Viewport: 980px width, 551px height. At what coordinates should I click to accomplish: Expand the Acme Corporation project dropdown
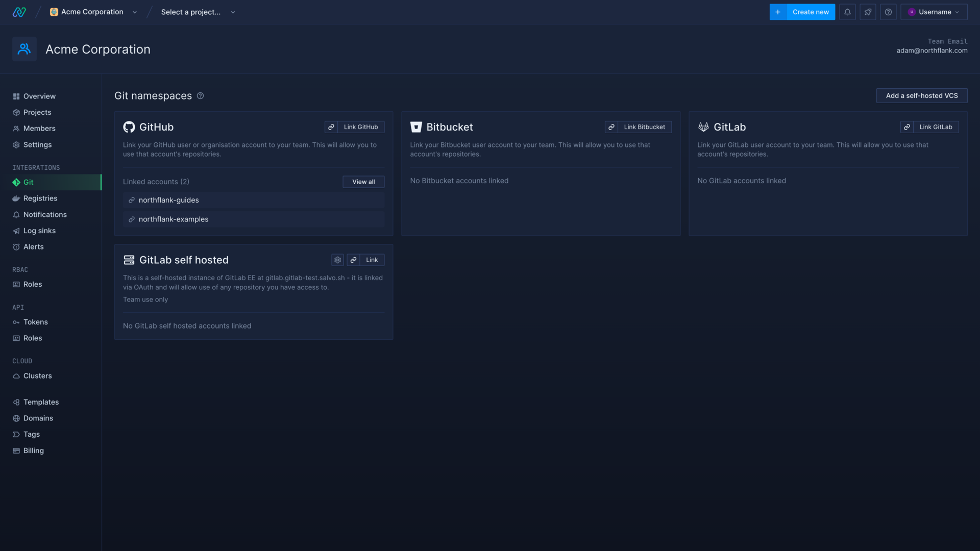click(135, 12)
